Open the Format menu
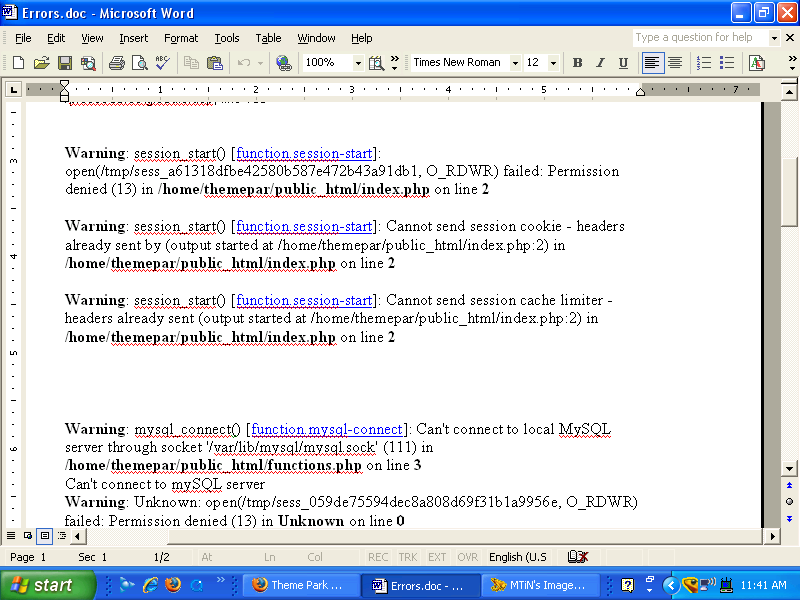Image resolution: width=800 pixels, height=600 pixels. 181,38
